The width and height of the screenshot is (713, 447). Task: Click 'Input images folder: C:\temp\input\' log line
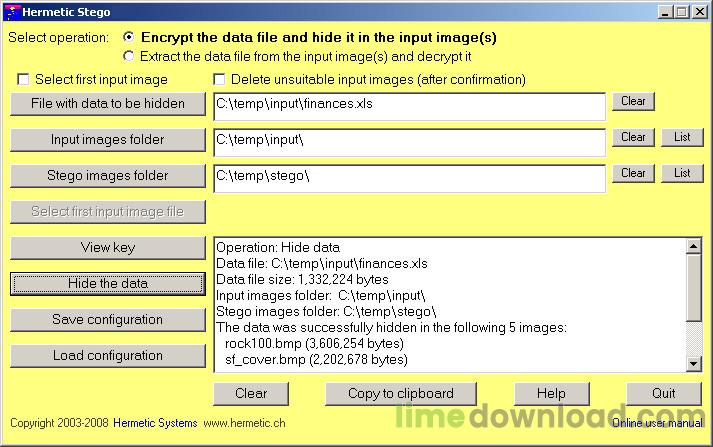[321, 296]
